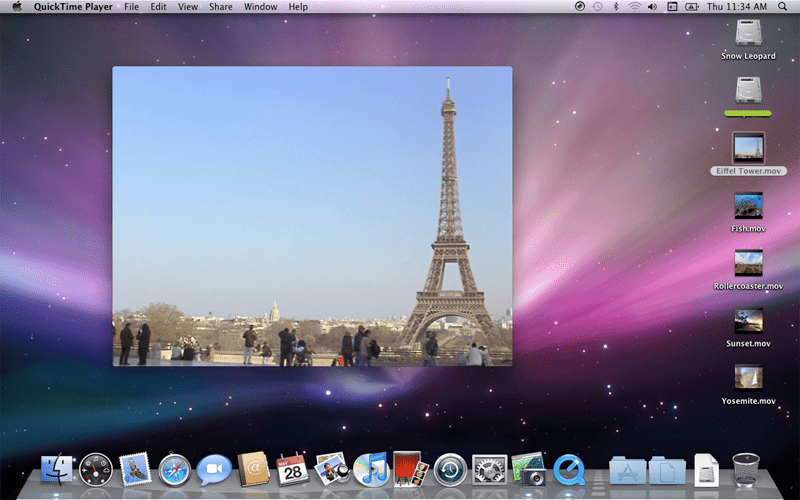Open the Window menu
This screenshot has width=800, height=500.
260,7
